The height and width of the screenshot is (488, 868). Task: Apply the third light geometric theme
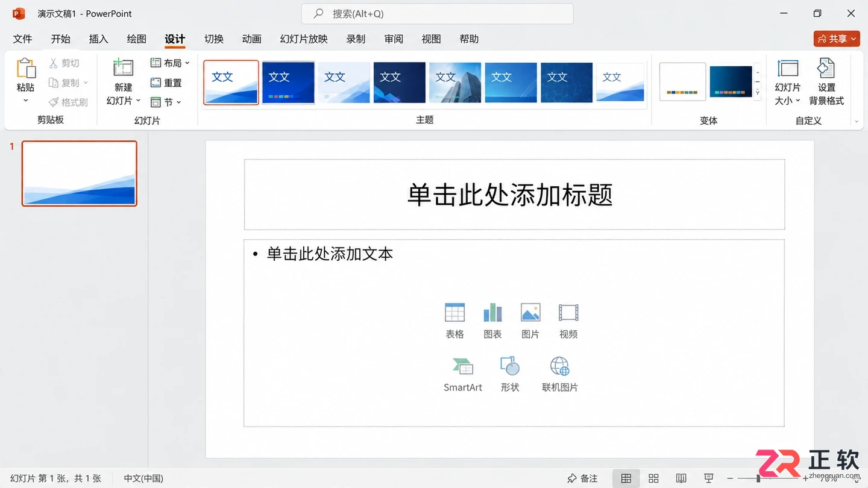(344, 83)
